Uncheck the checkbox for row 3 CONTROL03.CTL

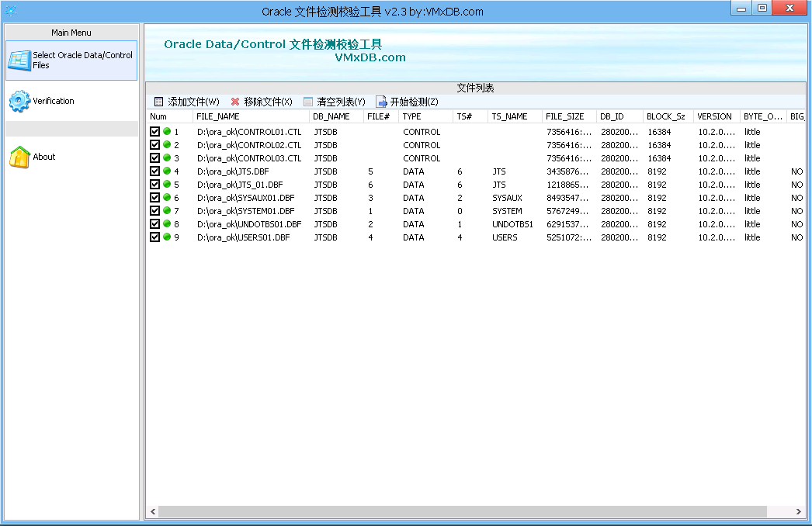point(154,158)
